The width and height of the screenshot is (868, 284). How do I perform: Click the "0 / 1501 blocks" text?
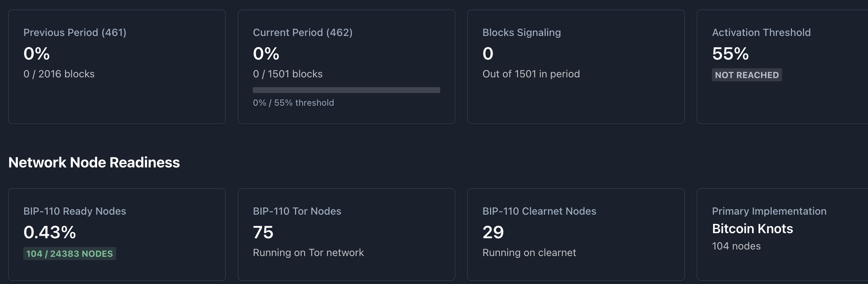tap(288, 74)
